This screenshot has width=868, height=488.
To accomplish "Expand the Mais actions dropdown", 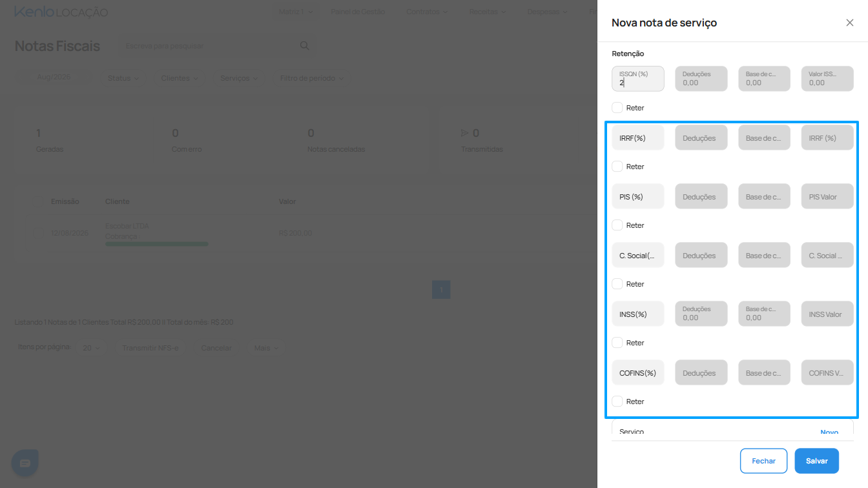I will (x=266, y=348).
